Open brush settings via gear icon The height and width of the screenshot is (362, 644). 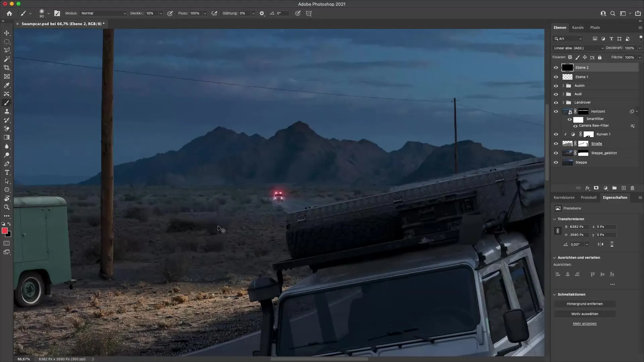click(262, 13)
